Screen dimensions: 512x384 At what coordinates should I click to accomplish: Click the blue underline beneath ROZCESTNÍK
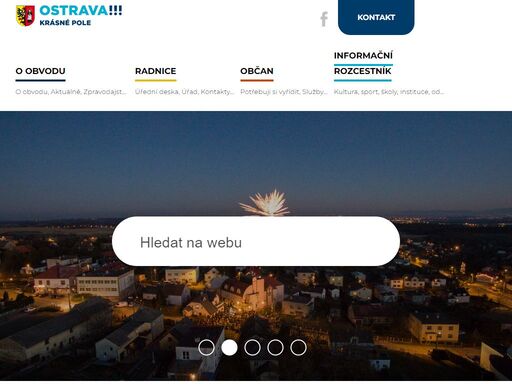pyautogui.click(x=363, y=80)
